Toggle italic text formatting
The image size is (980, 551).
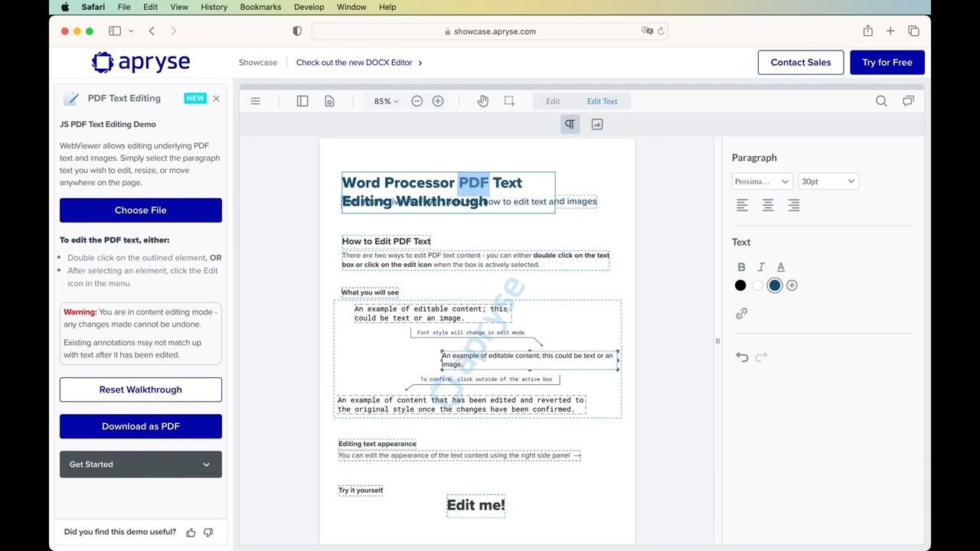pos(761,267)
